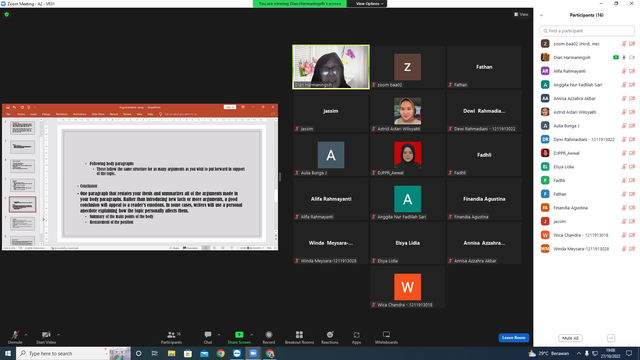
Task: Click DJPPR_Awwal in participant list
Action: pos(587,153)
